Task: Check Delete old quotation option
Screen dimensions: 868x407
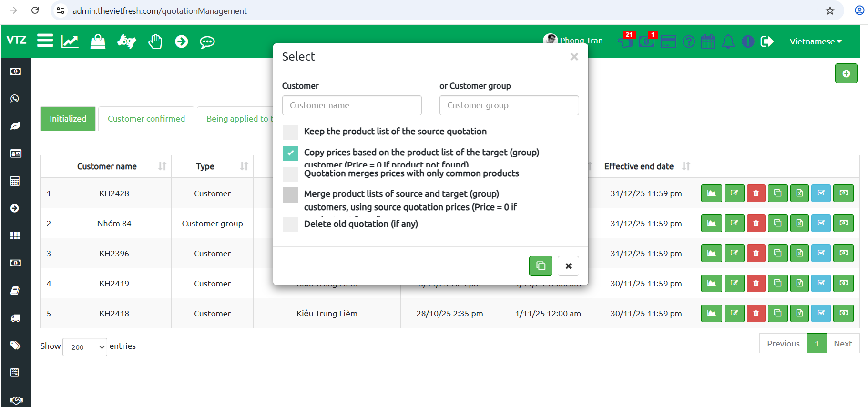Action: 290,224
